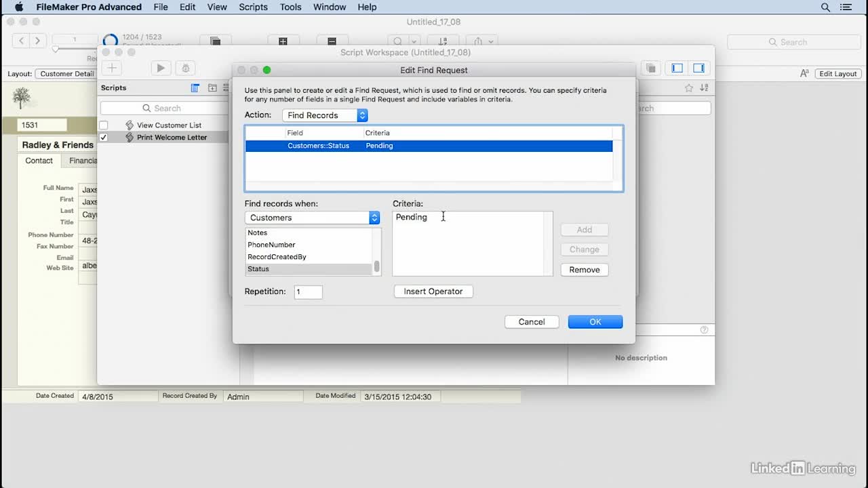Open the Action Find Records dropdown
This screenshot has height=488, width=868.
point(325,115)
